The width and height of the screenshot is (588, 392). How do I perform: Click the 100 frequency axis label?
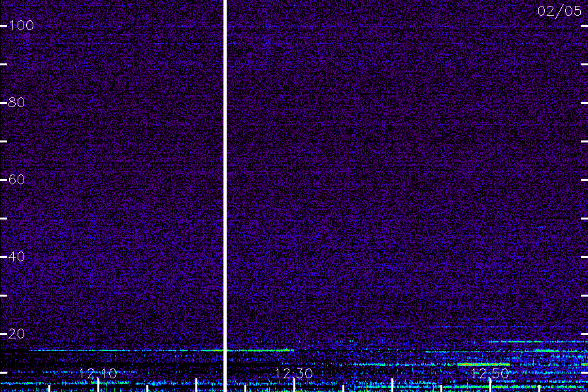(21, 25)
